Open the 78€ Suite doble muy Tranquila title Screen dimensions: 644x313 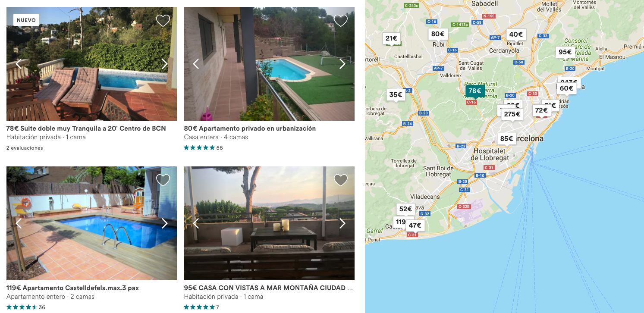click(86, 128)
